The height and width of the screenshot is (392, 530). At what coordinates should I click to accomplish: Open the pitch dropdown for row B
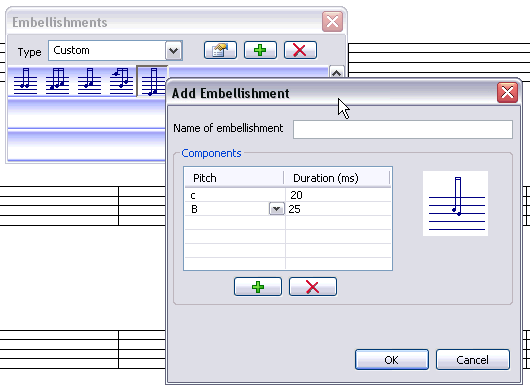coord(276,209)
